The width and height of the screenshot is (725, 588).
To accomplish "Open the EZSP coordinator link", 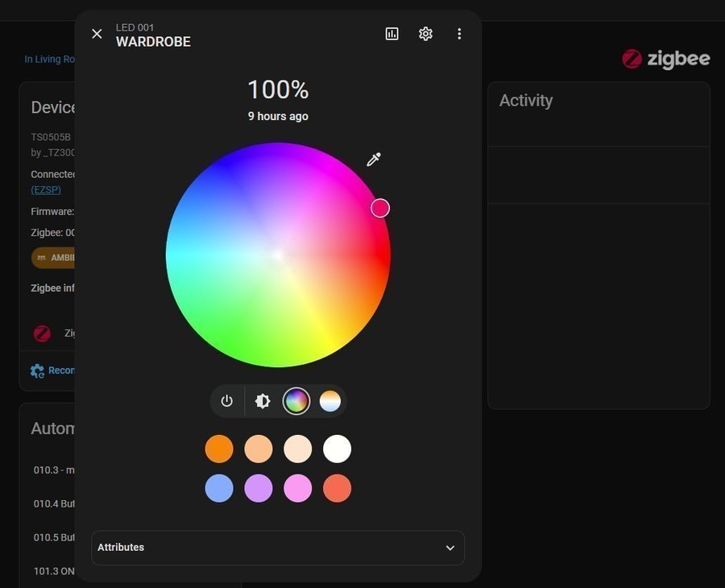I will (45, 190).
